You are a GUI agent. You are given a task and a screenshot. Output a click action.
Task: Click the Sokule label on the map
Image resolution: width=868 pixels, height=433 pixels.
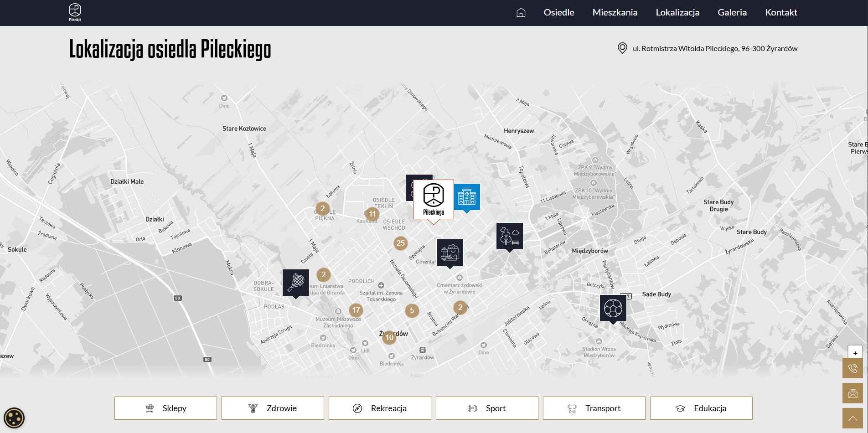17,250
